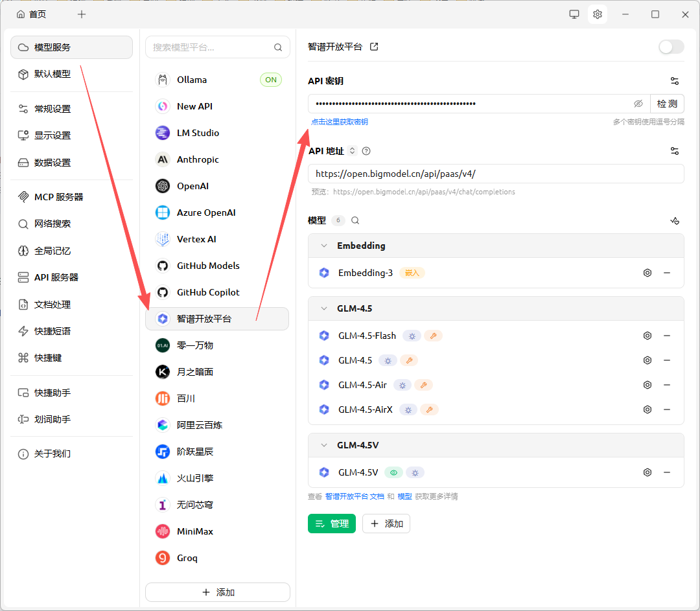Show the hidden API key with eye icon

pyautogui.click(x=638, y=104)
